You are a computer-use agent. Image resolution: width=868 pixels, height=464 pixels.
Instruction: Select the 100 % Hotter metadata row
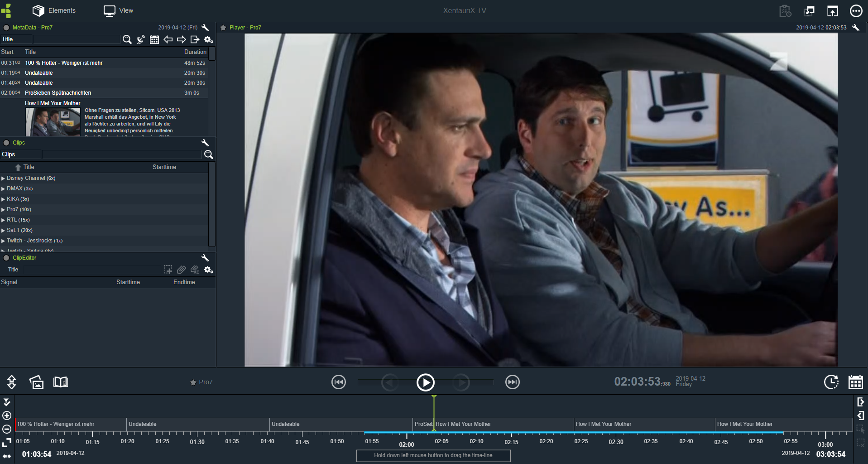coord(104,63)
